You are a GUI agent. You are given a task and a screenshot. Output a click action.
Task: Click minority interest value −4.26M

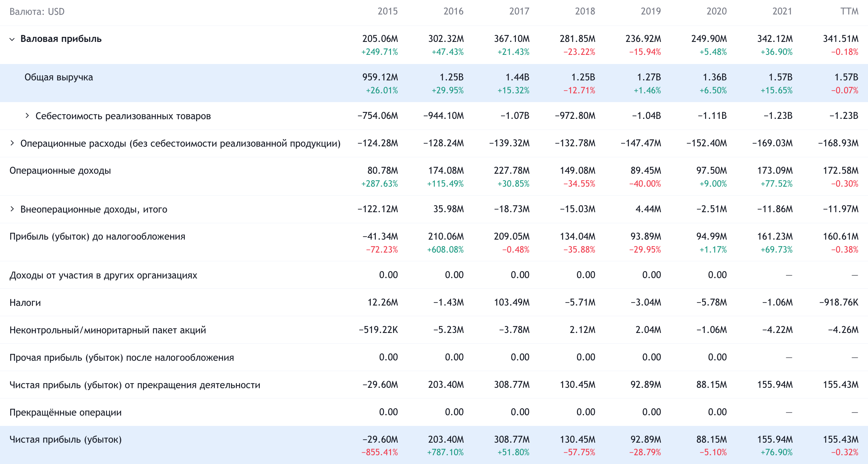(843, 330)
